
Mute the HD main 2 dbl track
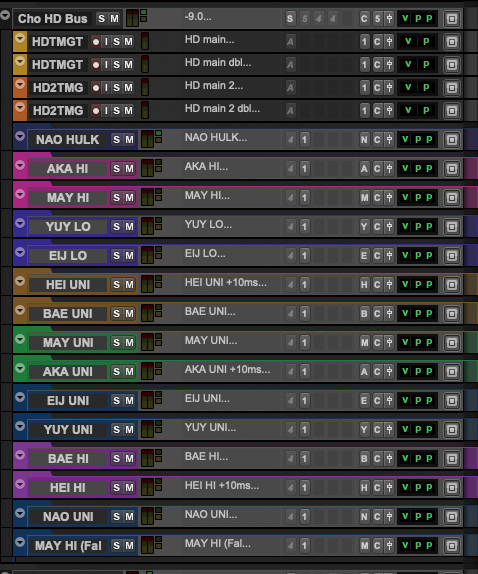[x=128, y=111]
